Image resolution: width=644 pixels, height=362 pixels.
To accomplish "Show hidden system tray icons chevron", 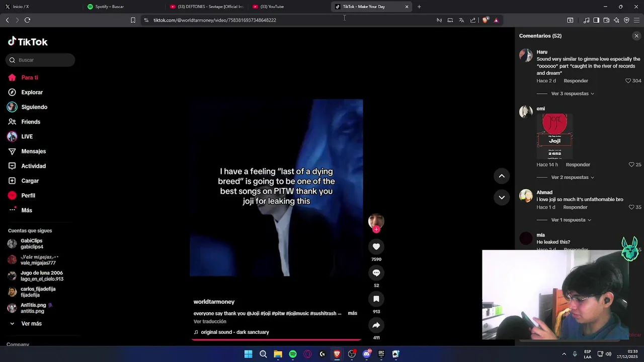I will tap(564, 354).
